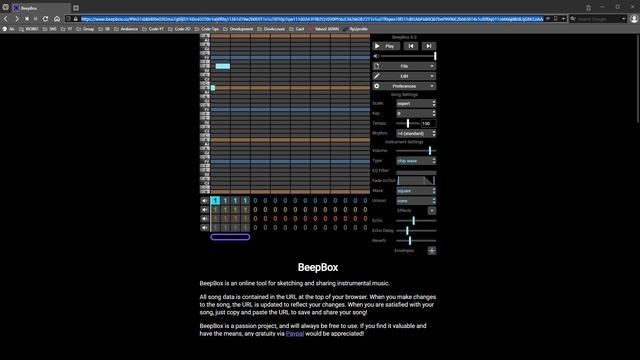Screen dimensions: 640x360
Task: Open the Code Tips bookmarks folder
Action: click(x=207, y=29)
